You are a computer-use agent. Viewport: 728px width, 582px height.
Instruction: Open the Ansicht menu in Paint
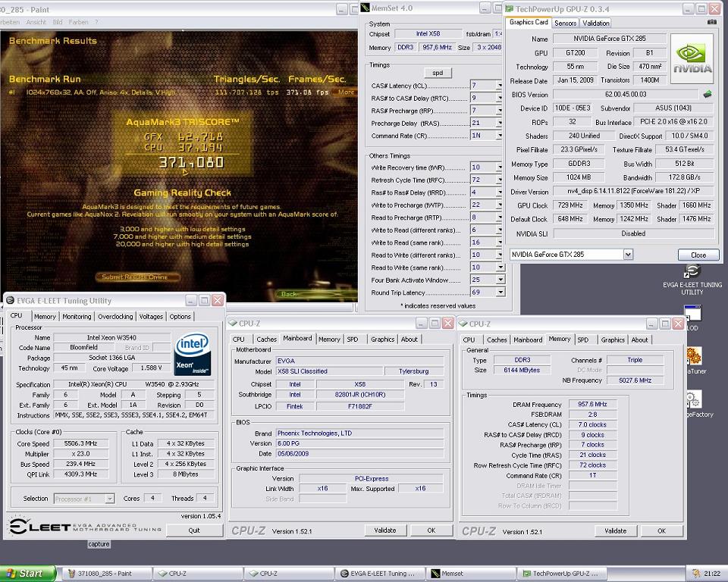tap(36, 22)
